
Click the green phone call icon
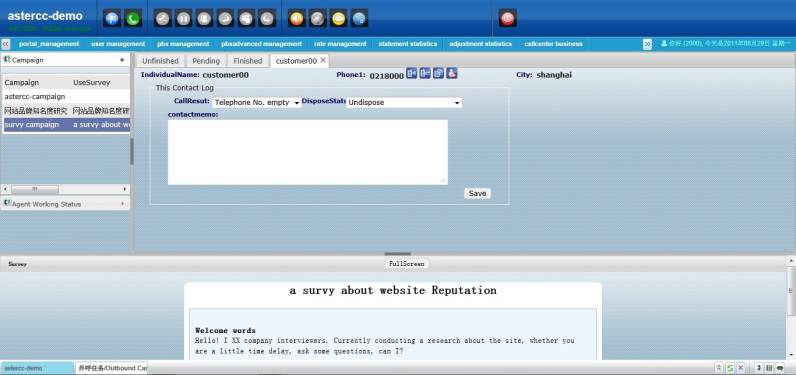133,19
